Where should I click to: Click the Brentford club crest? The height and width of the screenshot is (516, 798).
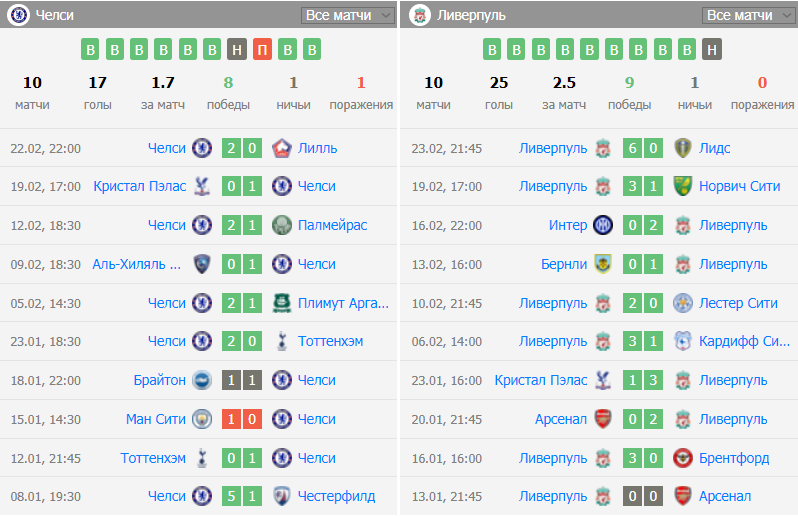pos(683,458)
